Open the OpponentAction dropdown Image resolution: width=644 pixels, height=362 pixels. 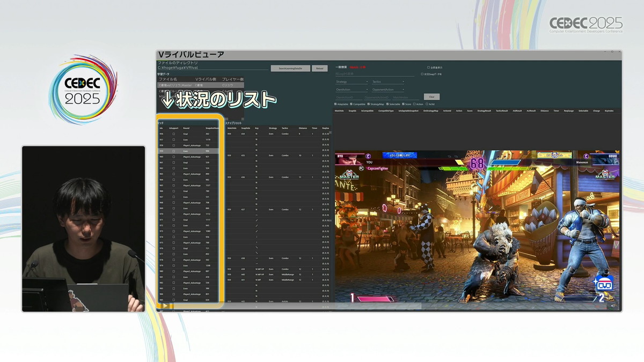click(x=389, y=90)
